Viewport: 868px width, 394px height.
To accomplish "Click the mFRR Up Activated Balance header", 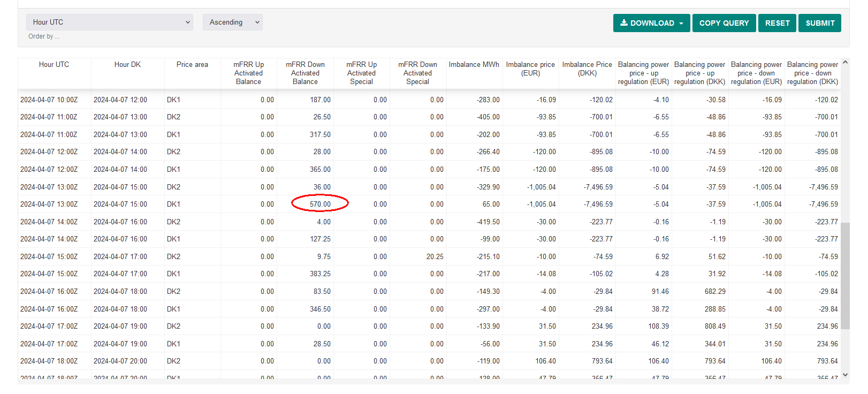I will pyautogui.click(x=249, y=73).
